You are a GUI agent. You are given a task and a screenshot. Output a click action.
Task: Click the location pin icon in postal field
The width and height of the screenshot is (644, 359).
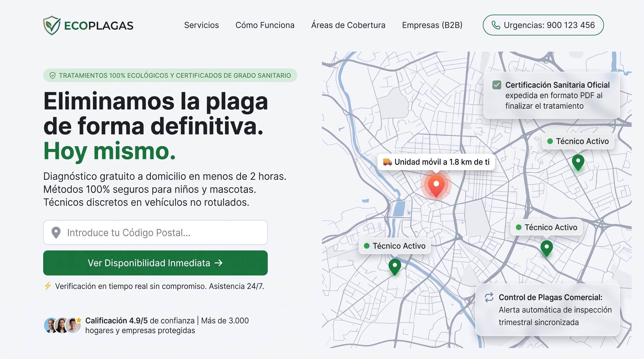(56, 233)
